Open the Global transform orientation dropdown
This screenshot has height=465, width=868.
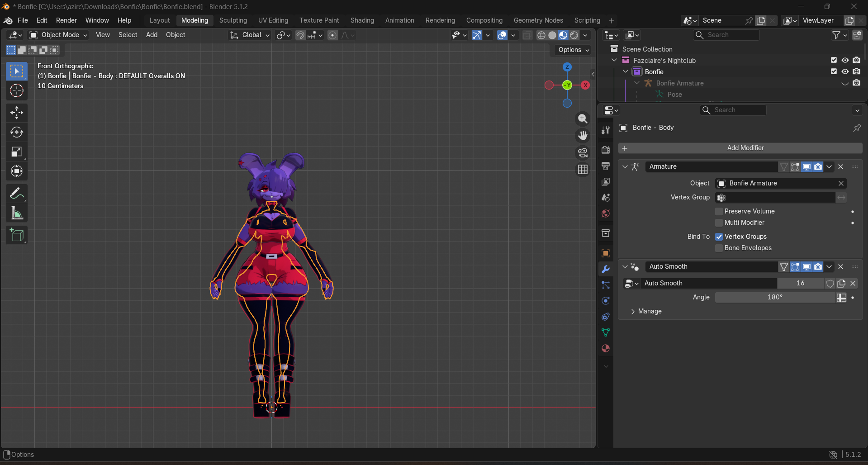250,35
